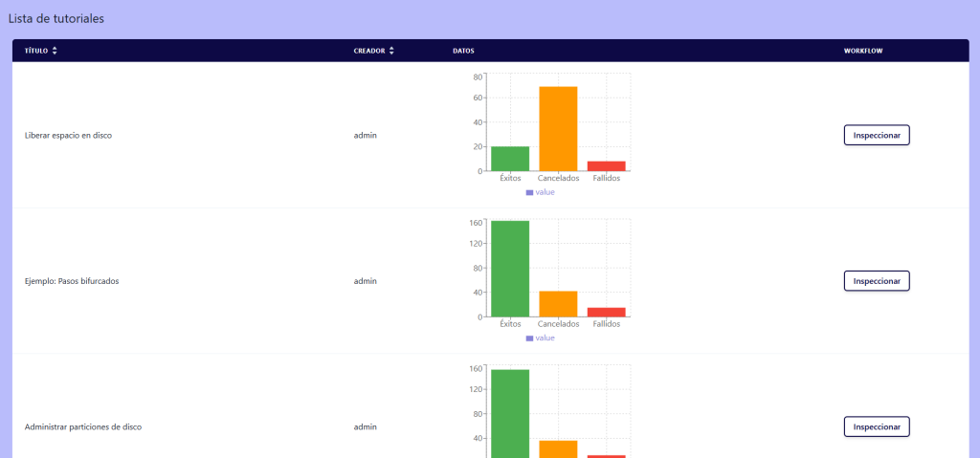980x458 pixels.
Task: Click green Éxitos bar in Liberar espacio chart
Action: [x=510, y=159]
